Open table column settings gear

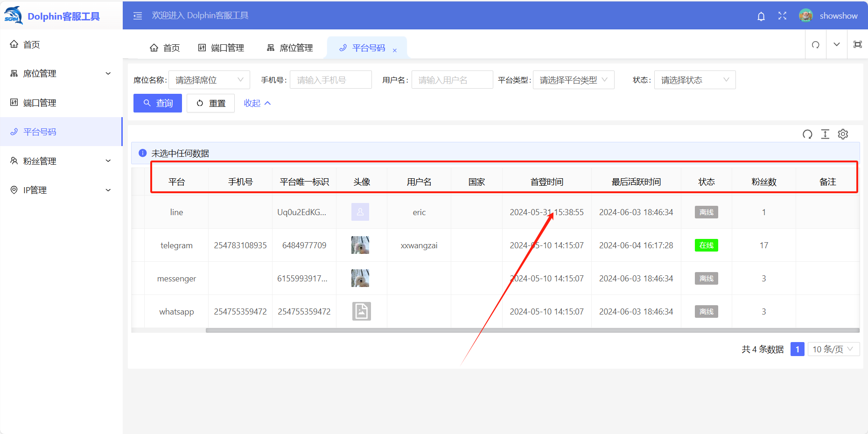click(x=843, y=134)
